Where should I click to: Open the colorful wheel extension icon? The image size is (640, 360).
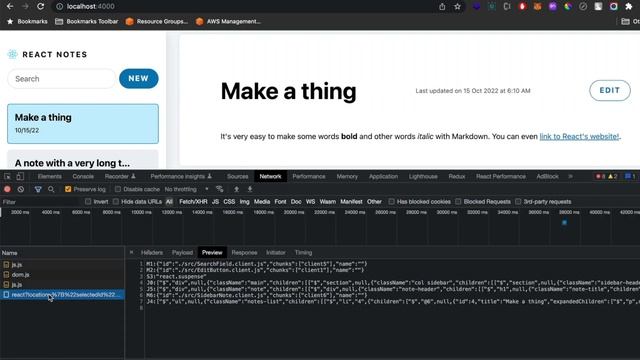(x=568, y=7)
